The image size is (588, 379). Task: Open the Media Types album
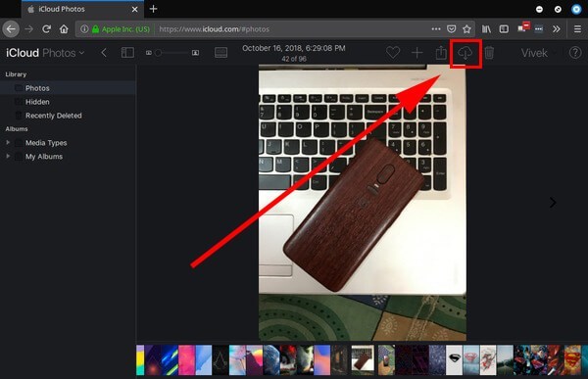point(46,143)
